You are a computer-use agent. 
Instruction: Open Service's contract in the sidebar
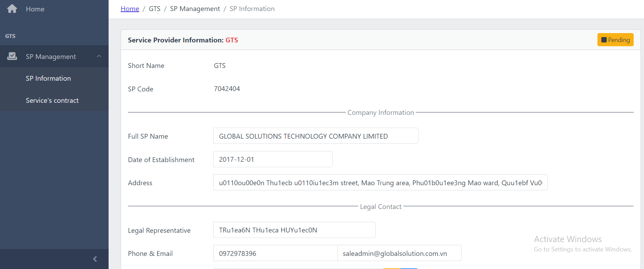pyautogui.click(x=52, y=100)
